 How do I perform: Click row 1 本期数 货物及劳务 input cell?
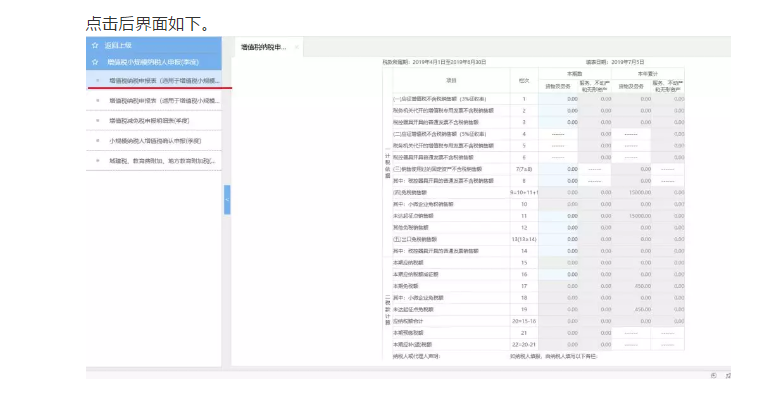(x=558, y=99)
